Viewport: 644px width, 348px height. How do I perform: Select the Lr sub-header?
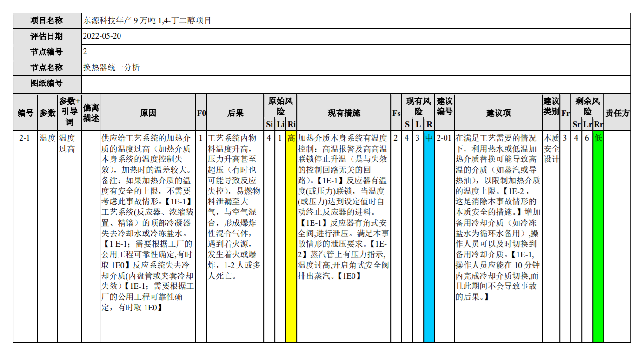tap(587, 125)
